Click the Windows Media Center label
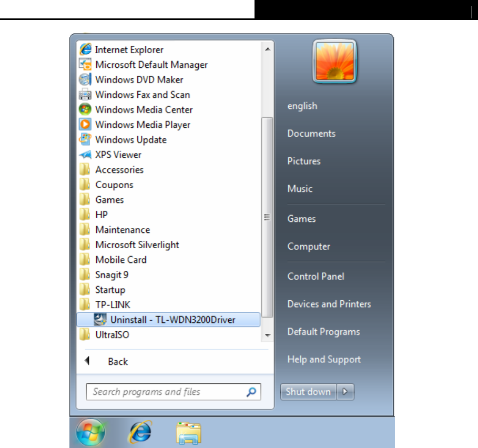This screenshot has height=448, width=478. coord(144,109)
